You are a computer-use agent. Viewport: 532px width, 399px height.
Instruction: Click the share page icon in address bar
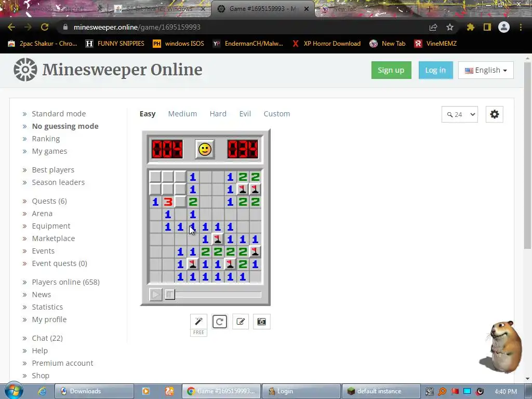[x=433, y=27]
